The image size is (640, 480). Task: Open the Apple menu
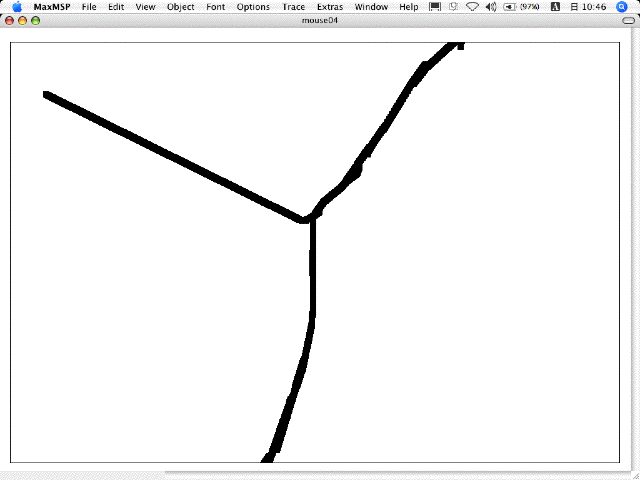click(x=17, y=7)
